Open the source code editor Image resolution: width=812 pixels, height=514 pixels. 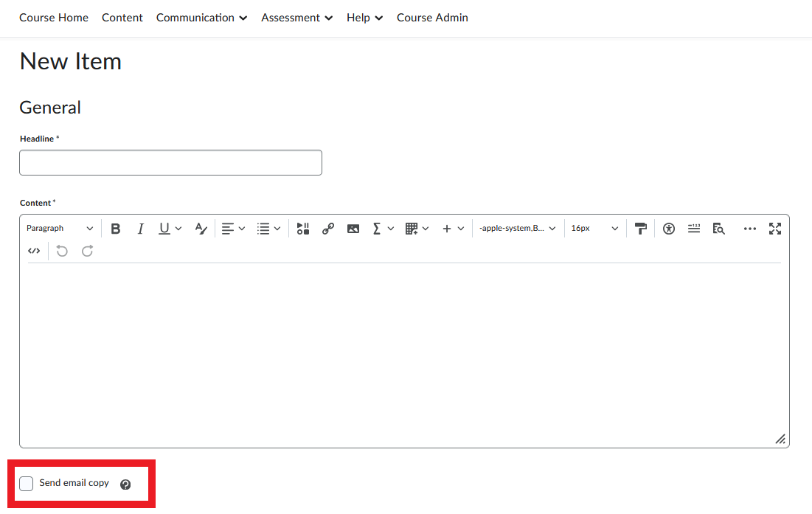[x=34, y=251]
